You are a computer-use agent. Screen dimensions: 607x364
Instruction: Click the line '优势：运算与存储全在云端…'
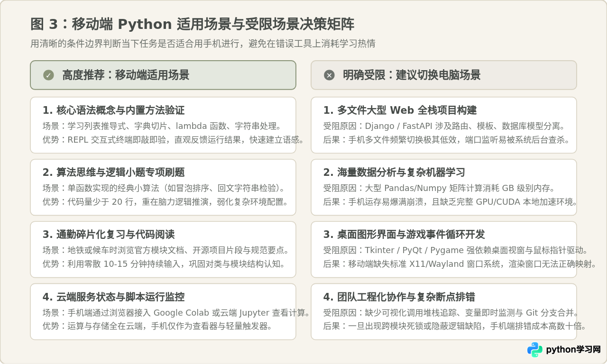pyautogui.click(x=157, y=327)
